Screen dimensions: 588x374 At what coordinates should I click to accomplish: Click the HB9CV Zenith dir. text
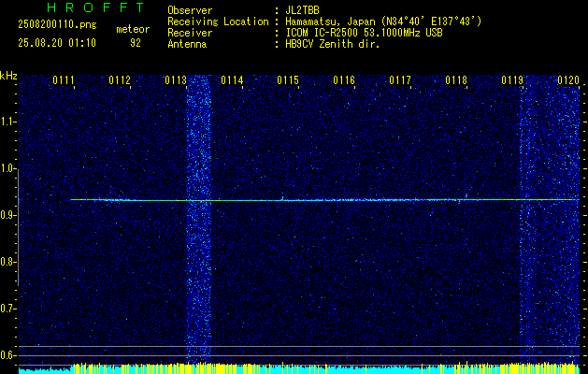pyautogui.click(x=333, y=44)
